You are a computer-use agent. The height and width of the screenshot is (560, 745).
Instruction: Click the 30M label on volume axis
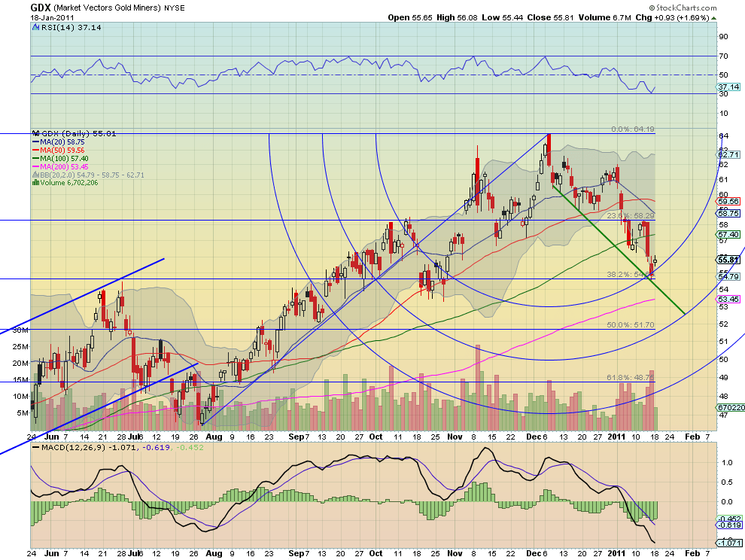20,330
